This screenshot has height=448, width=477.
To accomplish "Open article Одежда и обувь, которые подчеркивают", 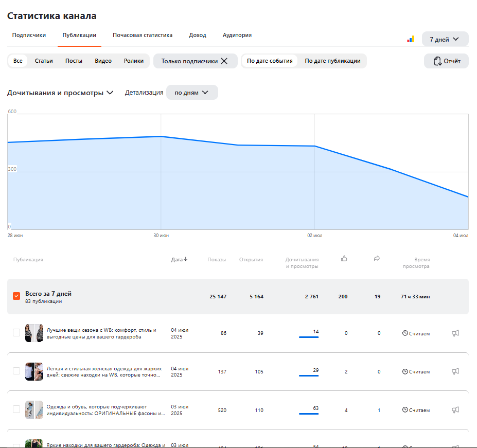I will (x=105, y=410).
